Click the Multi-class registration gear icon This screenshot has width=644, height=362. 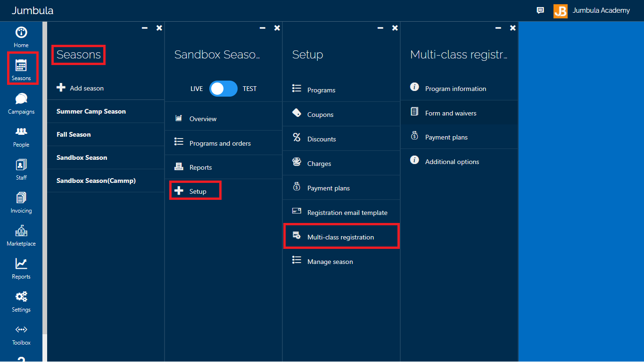point(297,235)
